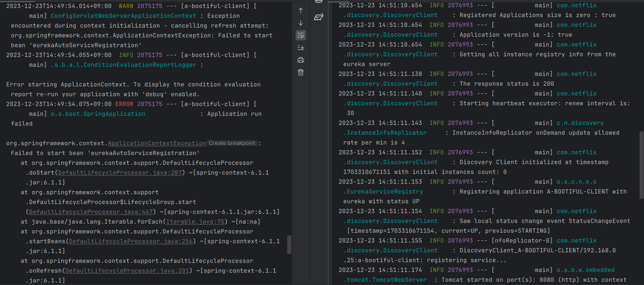The width and height of the screenshot is (644, 285).
Task: Click the o.s.b.w.embedded package text
Action: (585, 270)
